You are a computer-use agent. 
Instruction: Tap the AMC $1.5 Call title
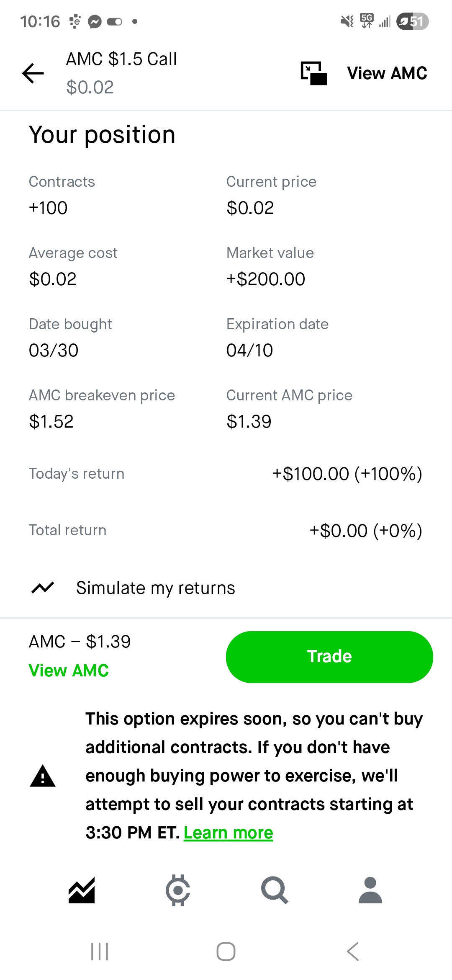coord(121,59)
